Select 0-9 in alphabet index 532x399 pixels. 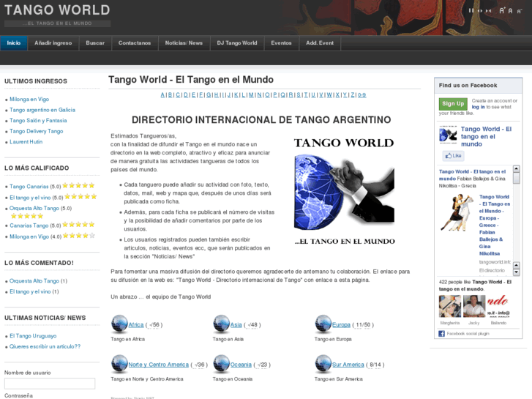(362, 94)
